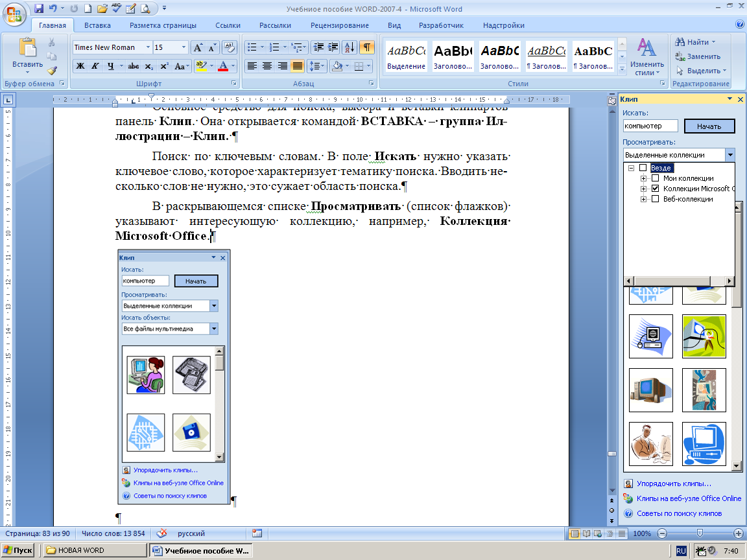Open Изменить стили menu
Screen dimensions: 747x560
point(646,57)
